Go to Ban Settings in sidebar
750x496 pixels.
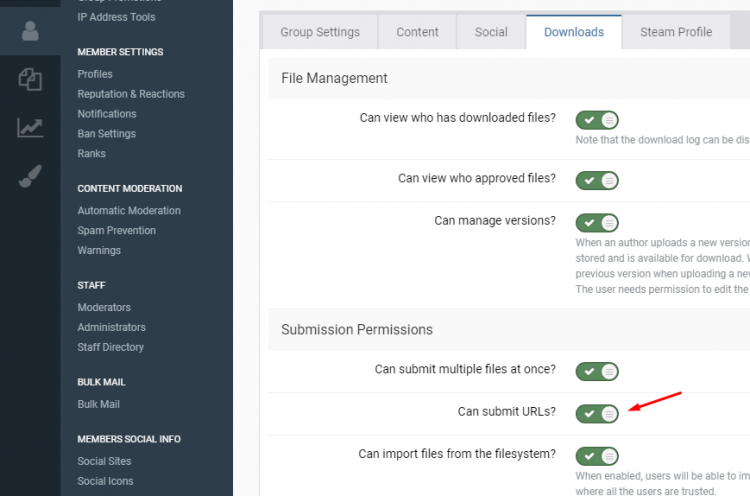click(106, 134)
